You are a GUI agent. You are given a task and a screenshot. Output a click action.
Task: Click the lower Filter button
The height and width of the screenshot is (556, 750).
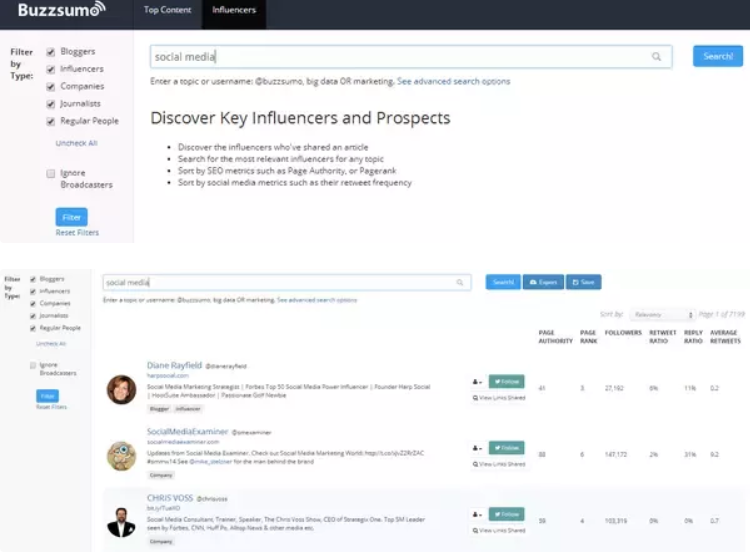click(47, 396)
